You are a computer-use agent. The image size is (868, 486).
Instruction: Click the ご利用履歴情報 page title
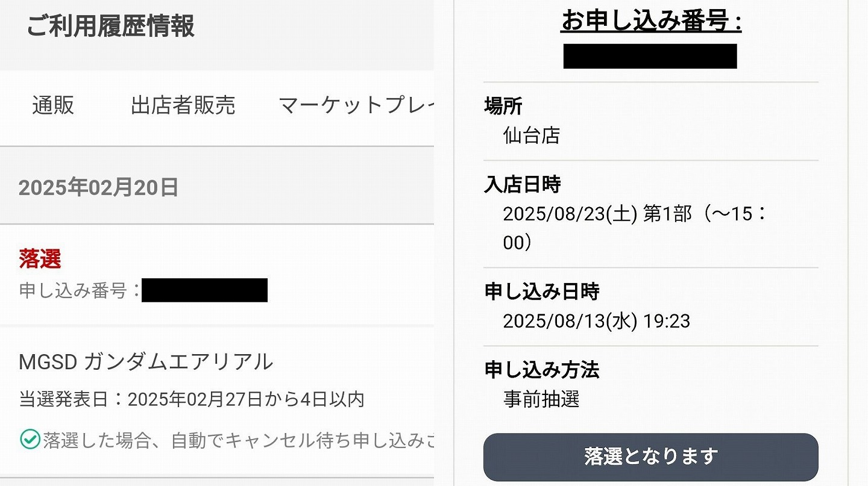pyautogui.click(x=110, y=27)
